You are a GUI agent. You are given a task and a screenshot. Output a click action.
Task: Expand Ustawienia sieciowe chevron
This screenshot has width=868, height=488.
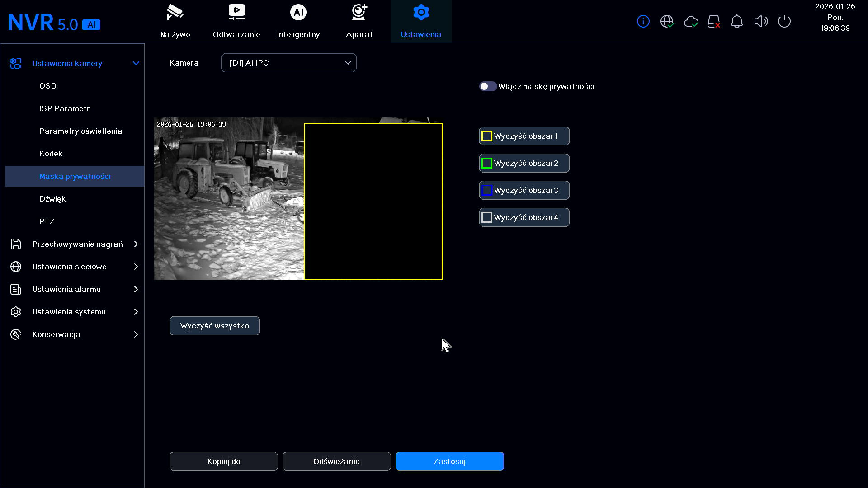(x=136, y=267)
